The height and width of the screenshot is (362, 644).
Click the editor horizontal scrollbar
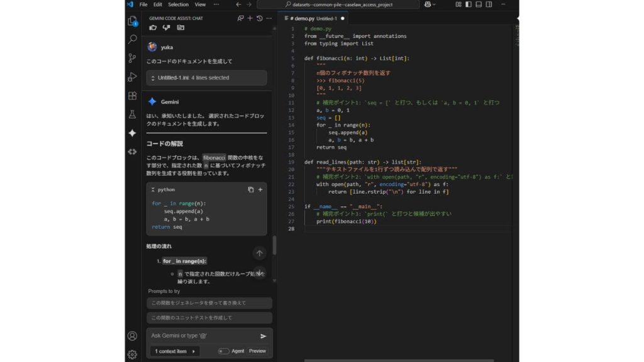399,360
